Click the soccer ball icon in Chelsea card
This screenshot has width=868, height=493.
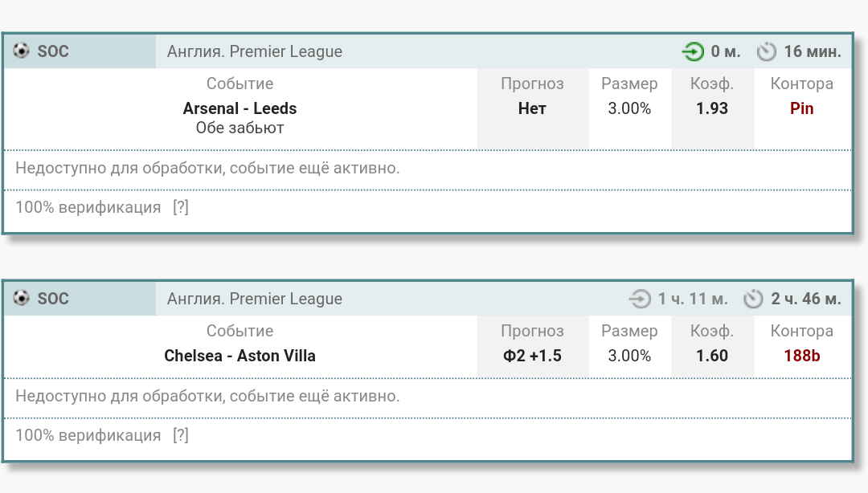pyautogui.click(x=22, y=299)
